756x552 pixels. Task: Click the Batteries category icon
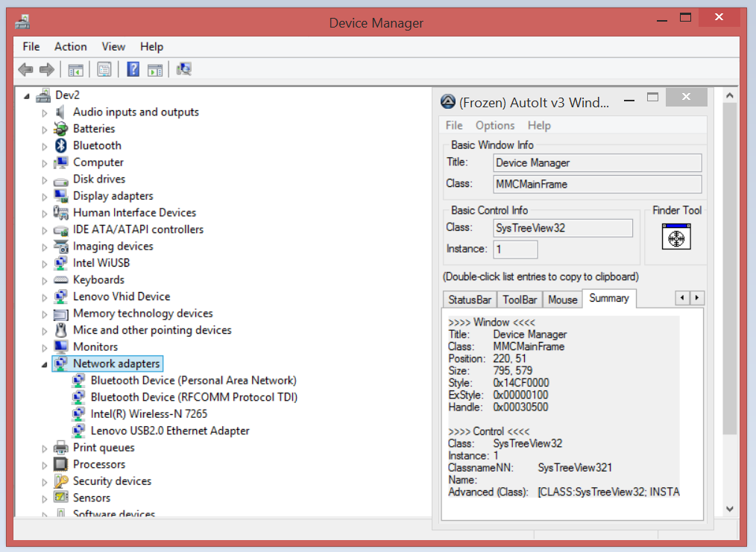pyautogui.click(x=60, y=129)
